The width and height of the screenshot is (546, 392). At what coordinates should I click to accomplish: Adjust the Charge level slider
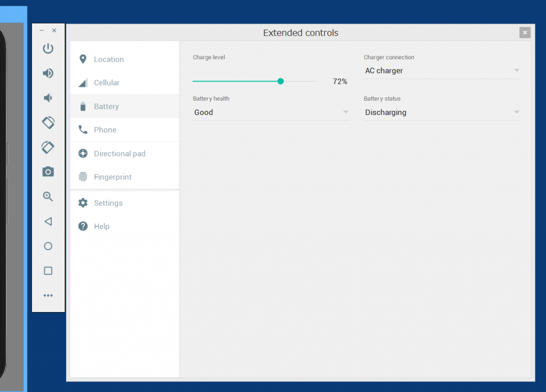(280, 81)
